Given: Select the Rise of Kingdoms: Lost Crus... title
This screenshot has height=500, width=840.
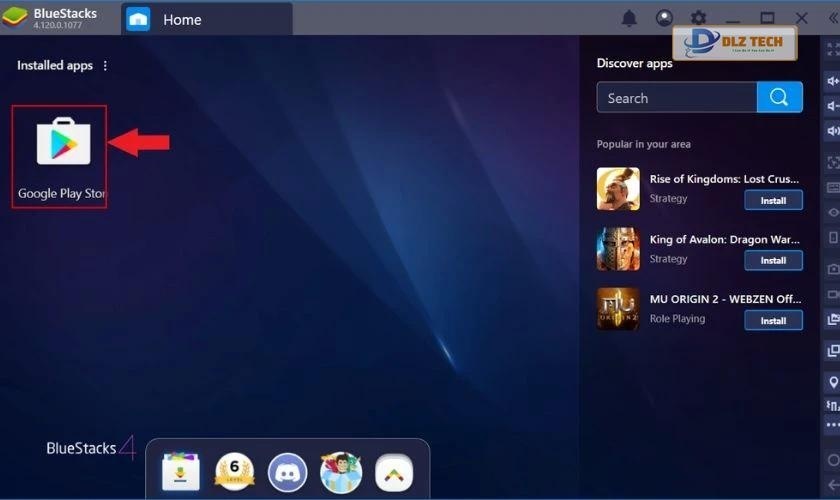Looking at the screenshot, I should point(724,179).
